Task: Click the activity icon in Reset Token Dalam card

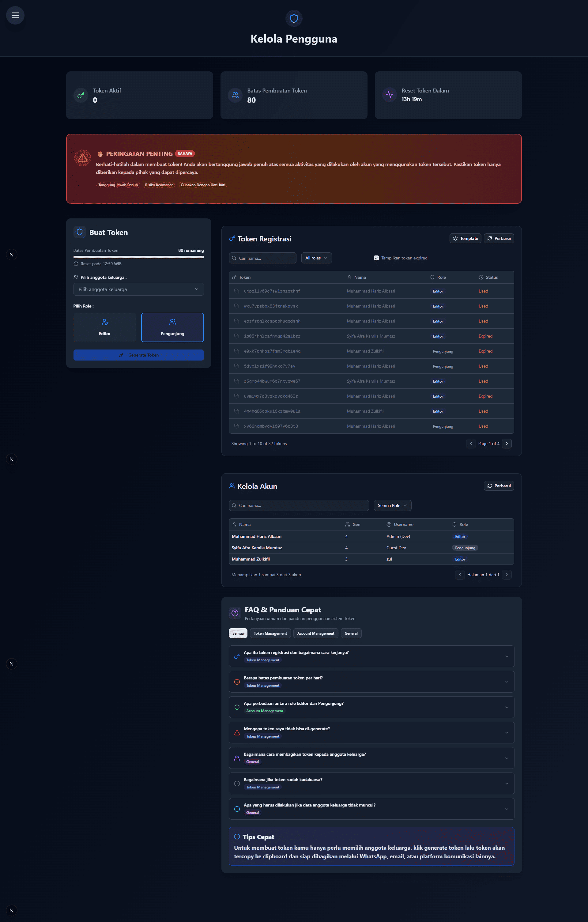Action: coord(389,95)
